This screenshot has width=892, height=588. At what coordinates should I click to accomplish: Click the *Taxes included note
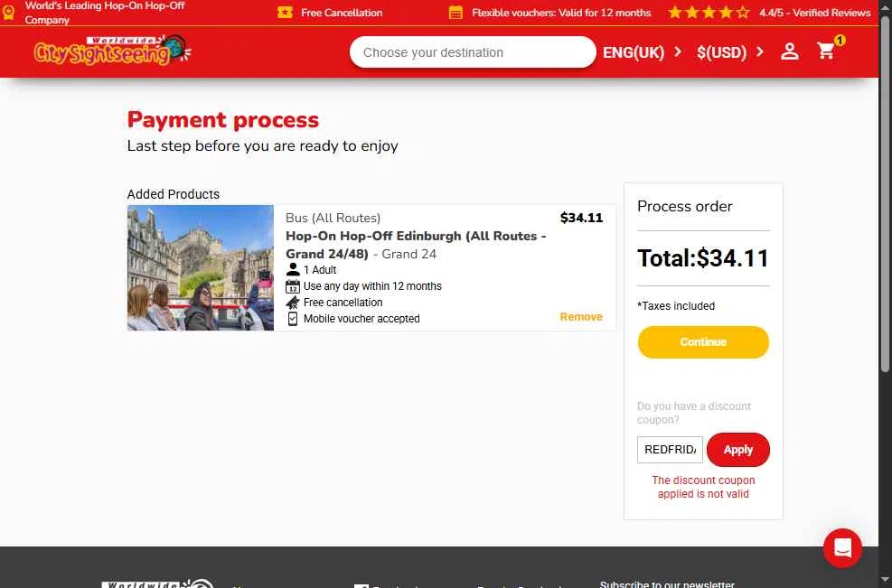[676, 306]
